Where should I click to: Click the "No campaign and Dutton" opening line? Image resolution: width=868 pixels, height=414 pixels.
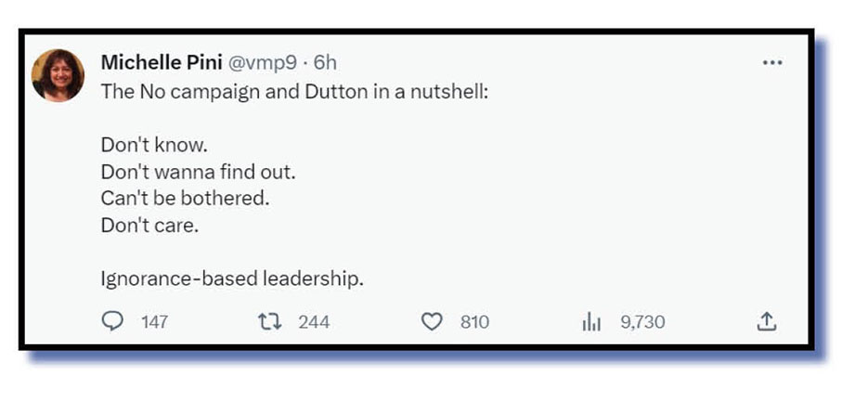[292, 93]
